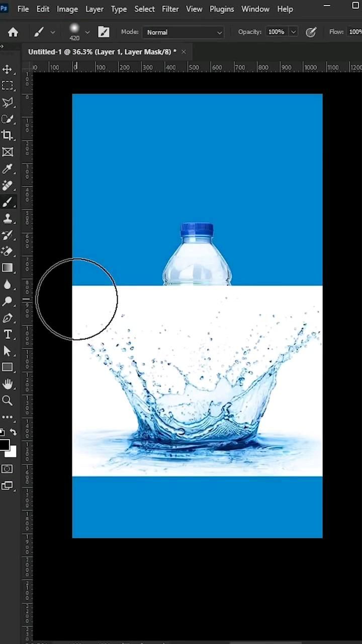
Task: Select the Spot Healing Brush tool
Action: 8,185
